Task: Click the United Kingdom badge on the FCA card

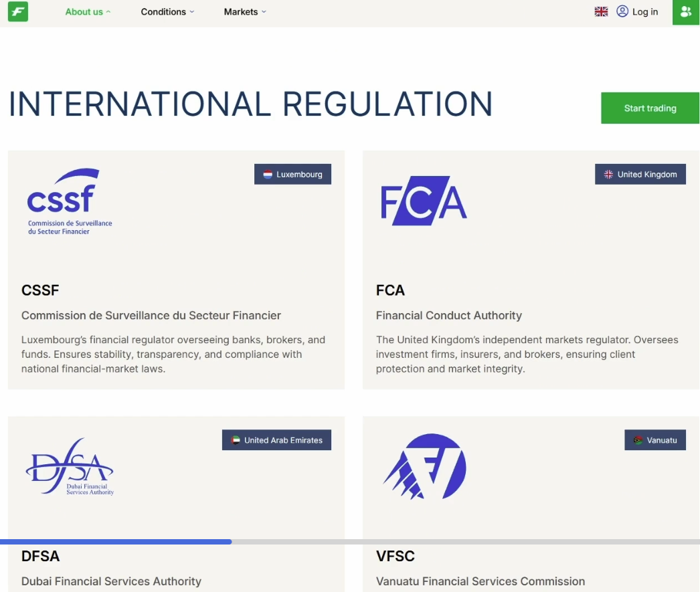Action: click(640, 174)
